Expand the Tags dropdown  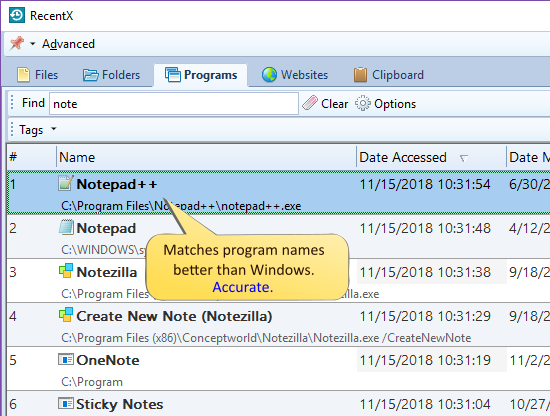pyautogui.click(x=38, y=130)
